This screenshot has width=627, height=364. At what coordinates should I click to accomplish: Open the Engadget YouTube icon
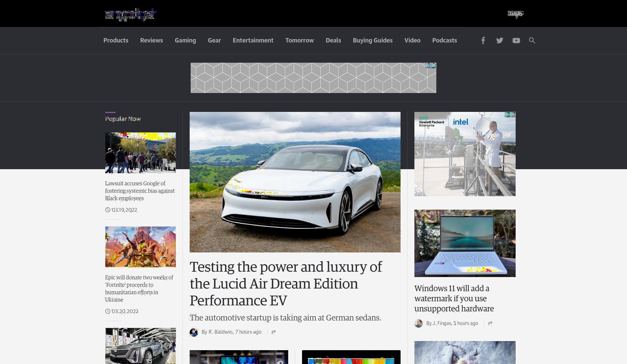click(x=516, y=40)
